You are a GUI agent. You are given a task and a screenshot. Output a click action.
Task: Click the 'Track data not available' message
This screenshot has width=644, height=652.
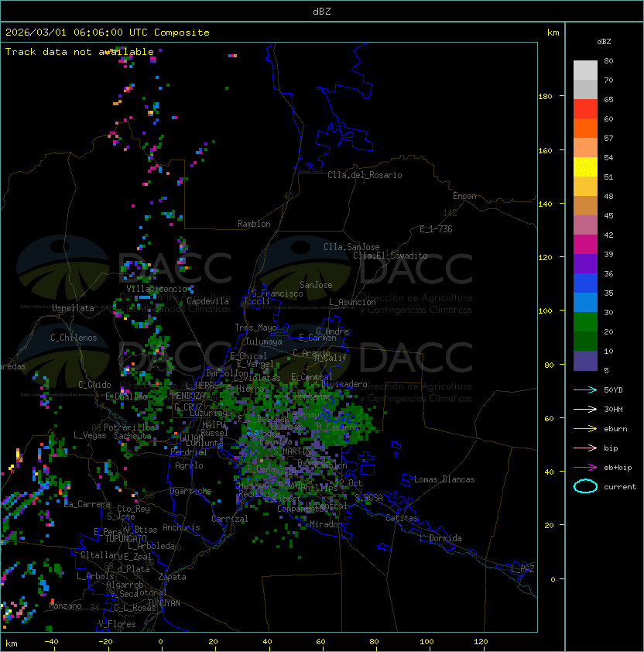pos(80,52)
